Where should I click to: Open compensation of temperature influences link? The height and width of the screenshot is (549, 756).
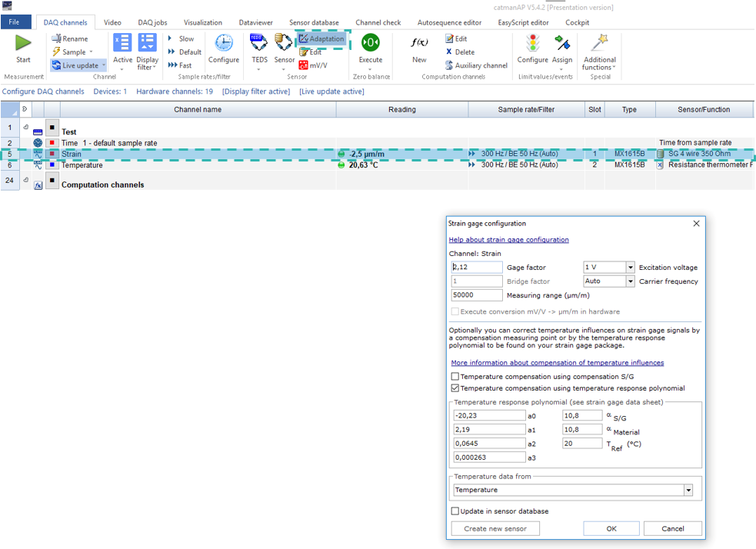point(558,362)
